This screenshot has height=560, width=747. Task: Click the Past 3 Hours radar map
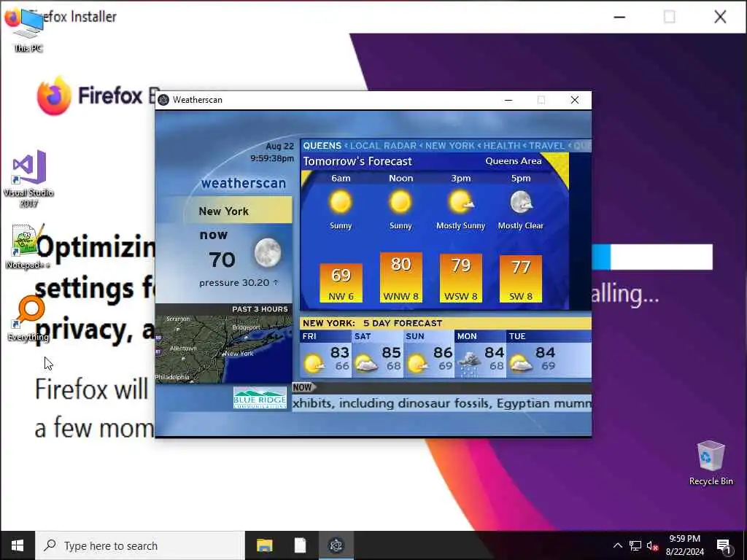(224, 349)
